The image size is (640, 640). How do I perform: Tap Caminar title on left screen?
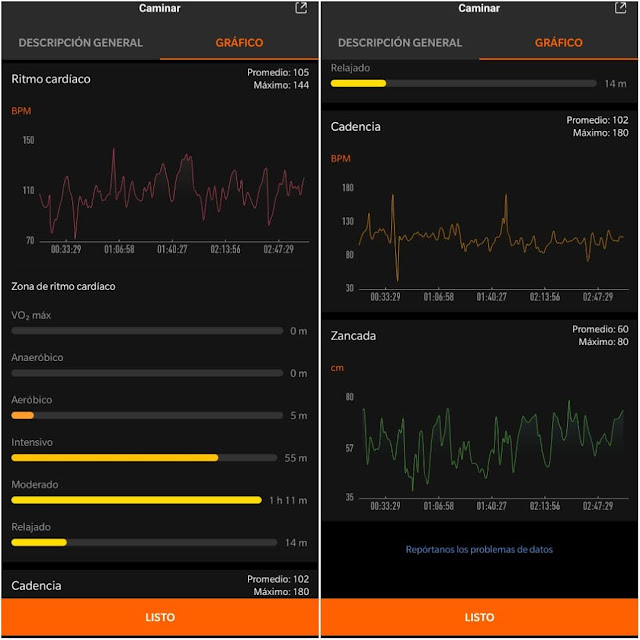coord(160,8)
